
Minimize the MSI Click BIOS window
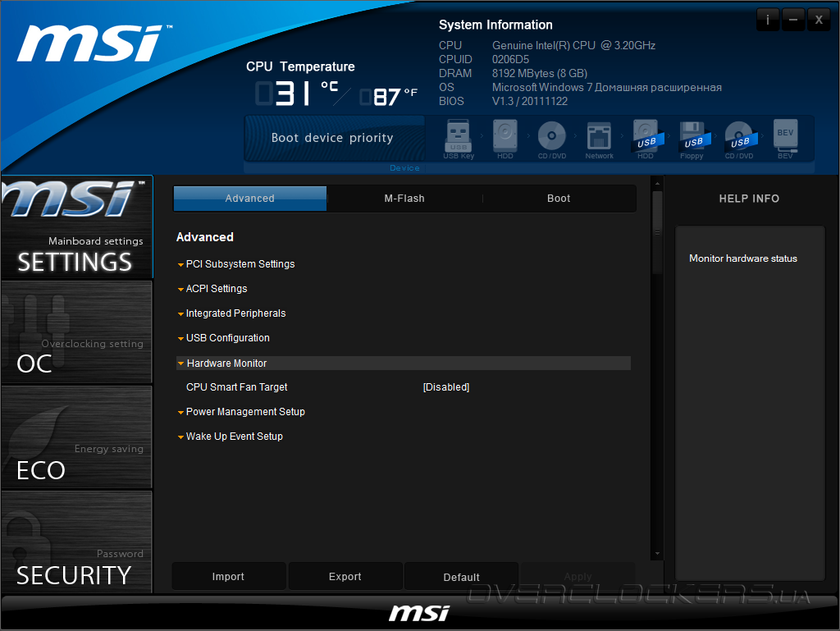[x=793, y=20]
